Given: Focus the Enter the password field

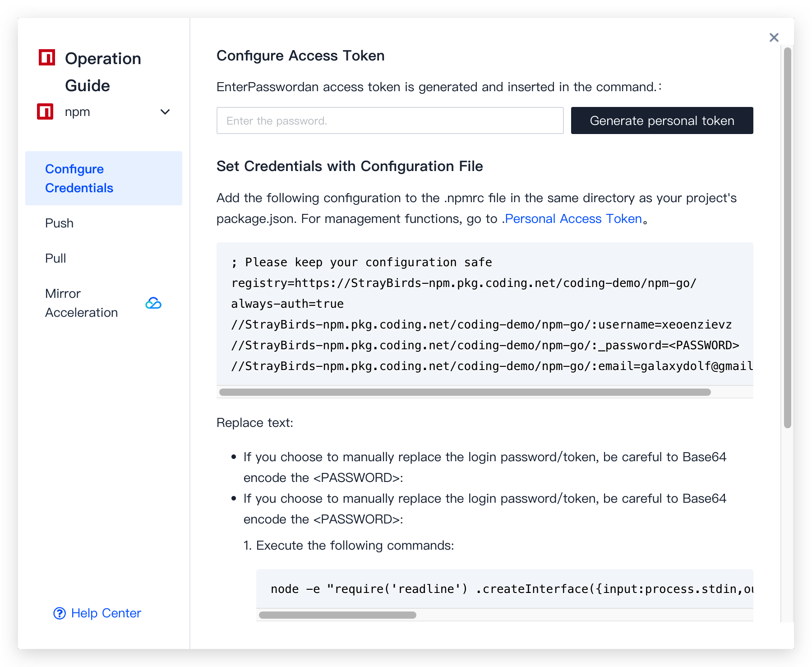Looking at the screenshot, I should pos(390,120).
